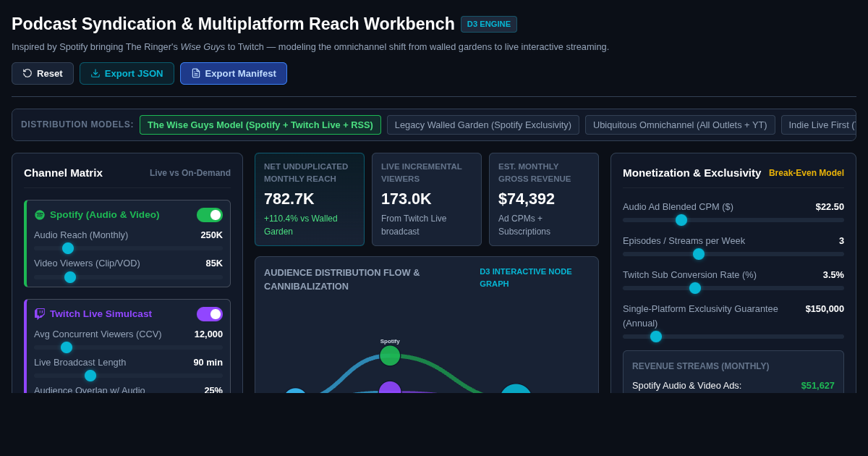Screen dimensions: 868x456
Task: Click the $51,627 Spotify ads amount
Action: pos(818,386)
